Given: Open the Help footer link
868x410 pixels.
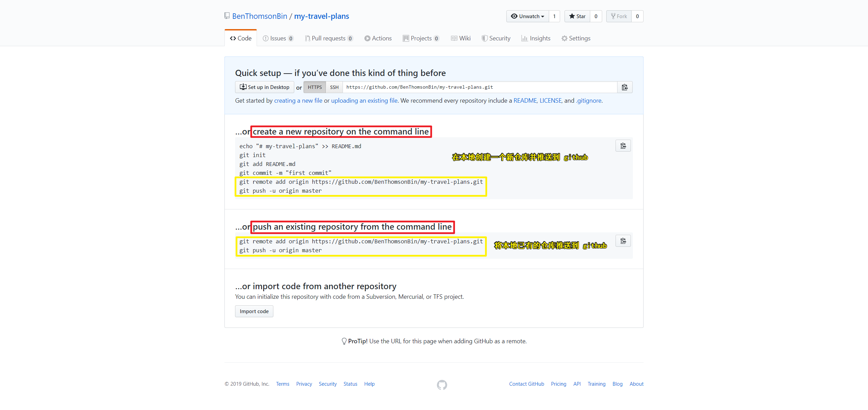Looking at the screenshot, I should tap(370, 384).
